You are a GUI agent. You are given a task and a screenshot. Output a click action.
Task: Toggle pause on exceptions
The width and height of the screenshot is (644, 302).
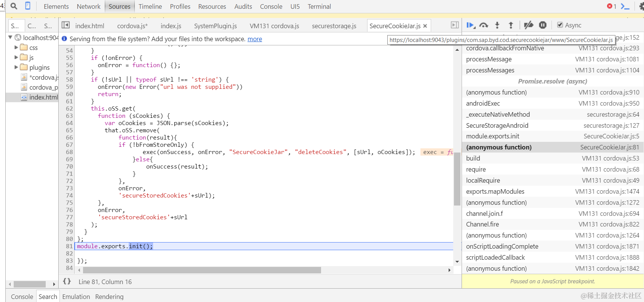point(543,25)
